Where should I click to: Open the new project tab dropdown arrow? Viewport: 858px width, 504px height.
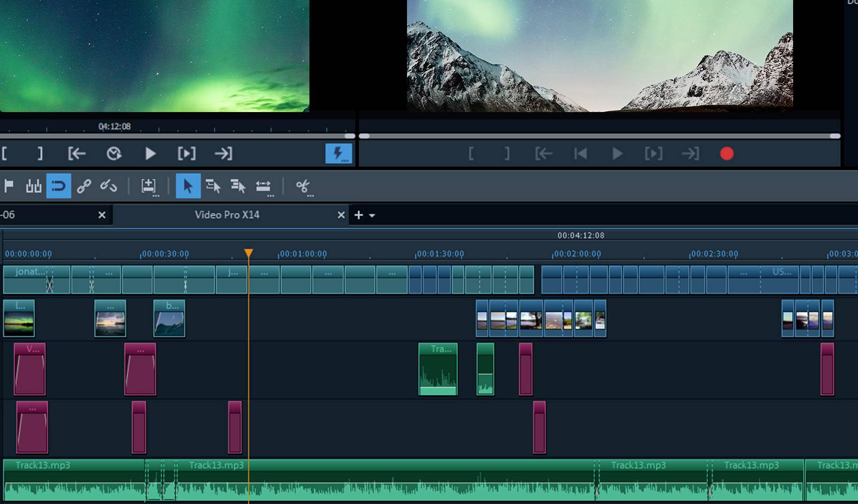click(x=372, y=215)
